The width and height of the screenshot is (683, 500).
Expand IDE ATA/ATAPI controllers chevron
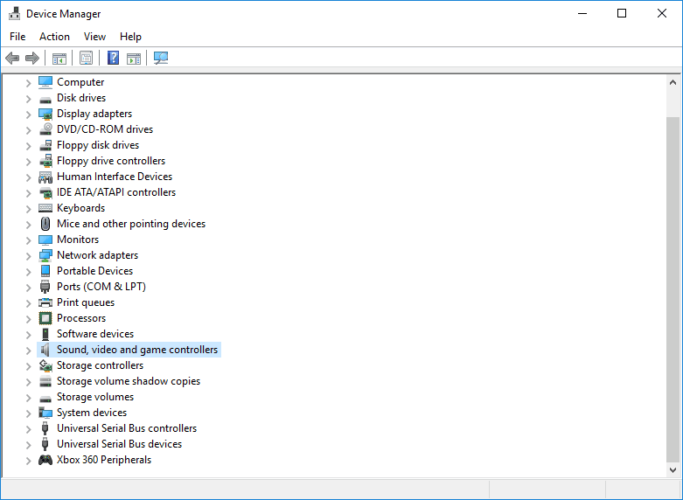(28, 193)
